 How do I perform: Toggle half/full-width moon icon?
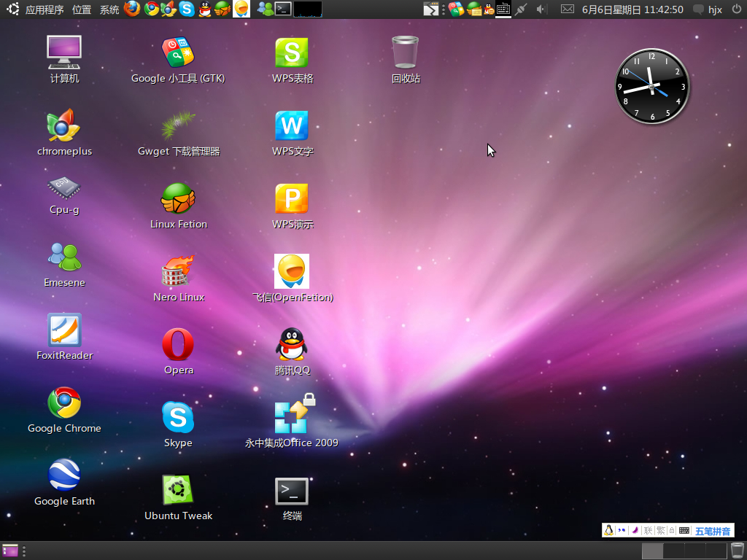click(x=635, y=531)
